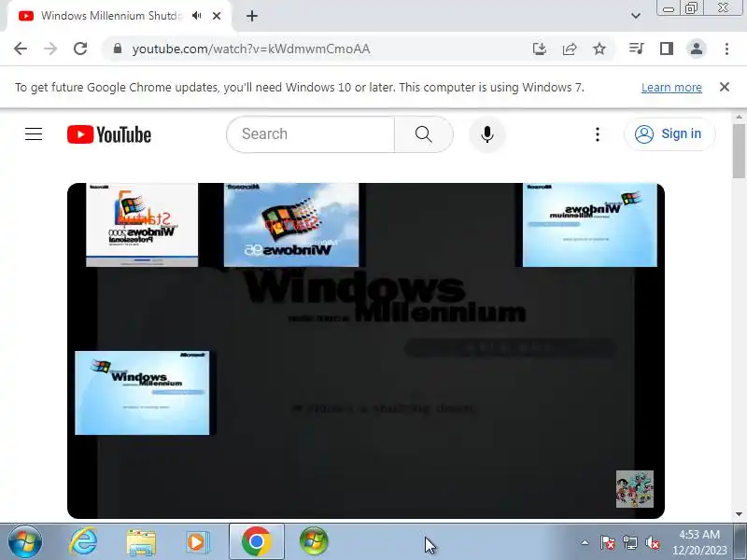Reload the YouTube page

click(80, 49)
